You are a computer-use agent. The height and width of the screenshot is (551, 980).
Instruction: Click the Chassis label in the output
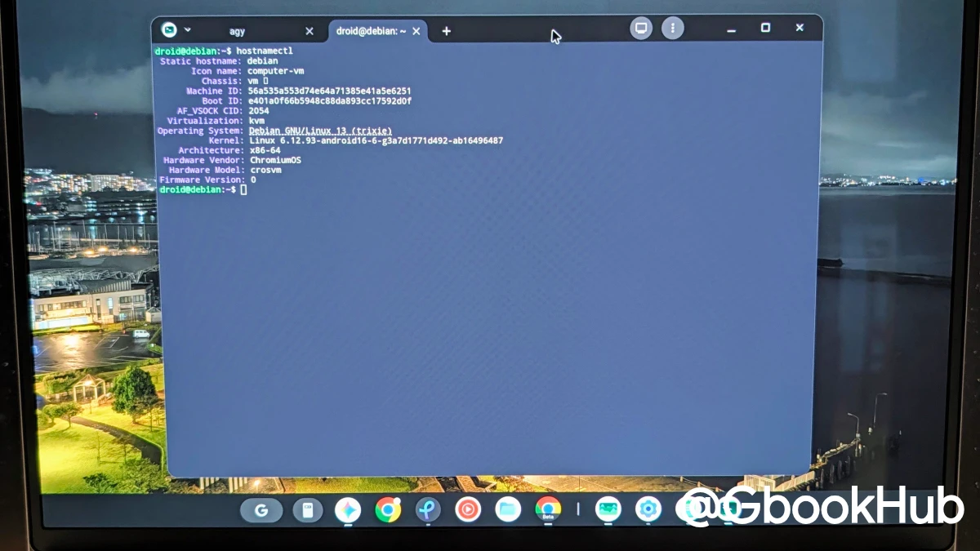[x=221, y=81]
